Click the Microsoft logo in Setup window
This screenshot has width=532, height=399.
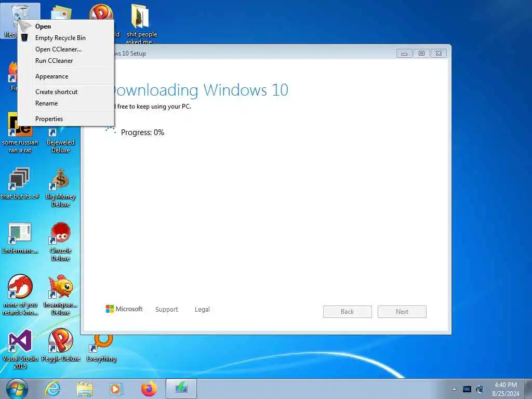pos(124,309)
